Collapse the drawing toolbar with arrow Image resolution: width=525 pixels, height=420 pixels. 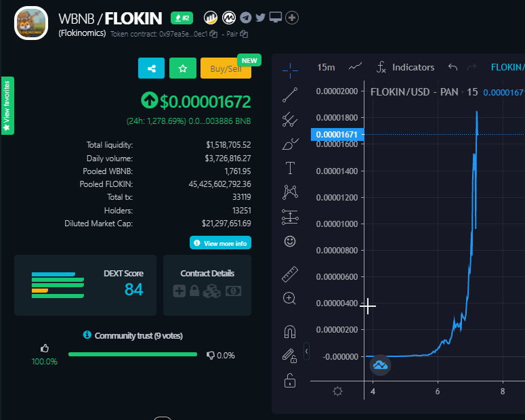(306, 352)
